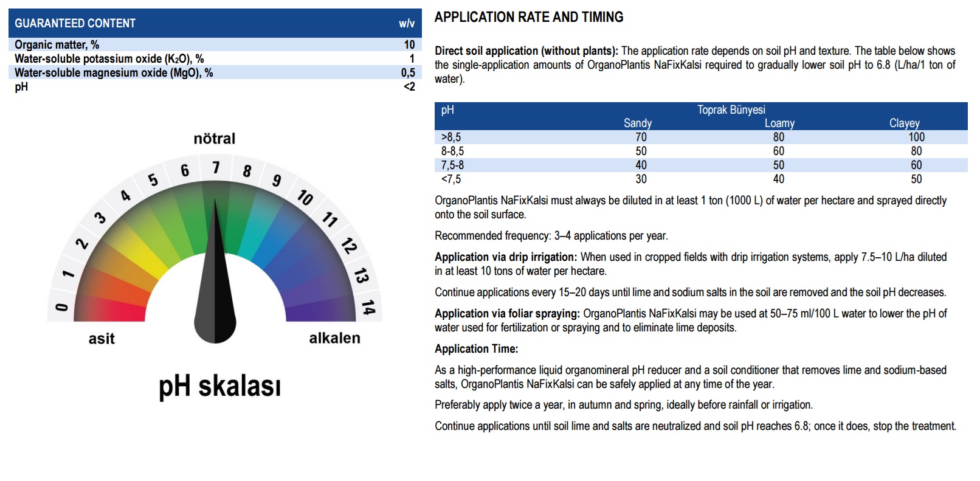Select the '>8,5' pH row label
The height and width of the screenshot is (481, 980).
[x=451, y=137]
